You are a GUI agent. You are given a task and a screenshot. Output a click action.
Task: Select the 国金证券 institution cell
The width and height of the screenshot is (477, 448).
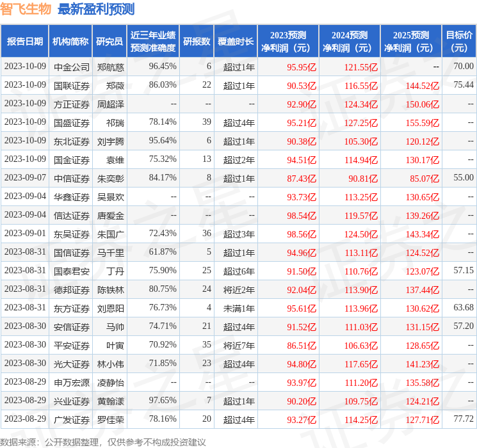tap(72, 159)
